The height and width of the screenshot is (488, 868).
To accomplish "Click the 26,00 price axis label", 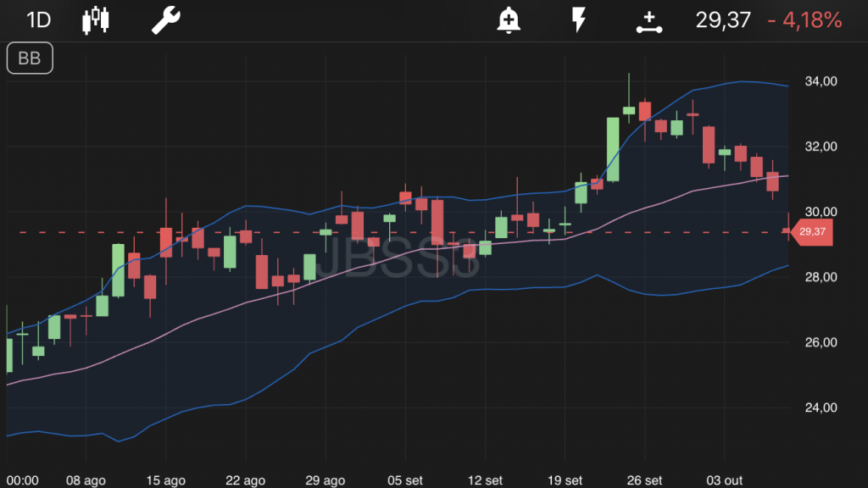I will tap(821, 342).
